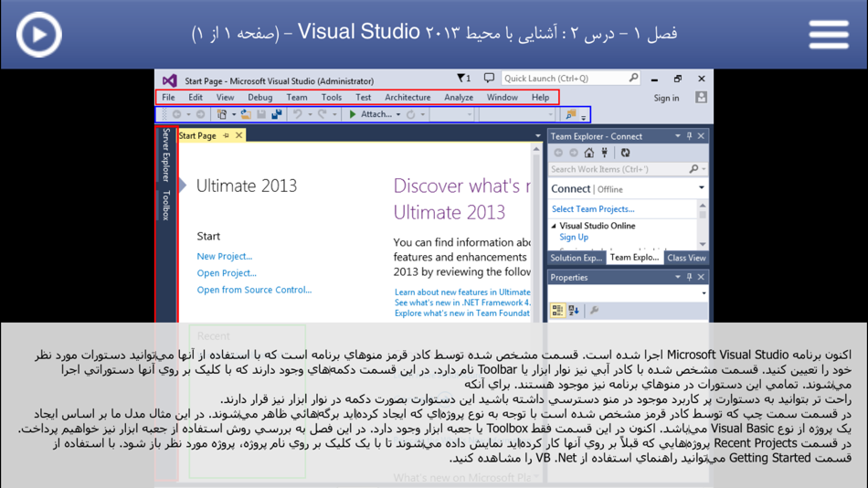Expand the Attach dropdown arrow
Screen dimensions: 868x488
coord(398,114)
